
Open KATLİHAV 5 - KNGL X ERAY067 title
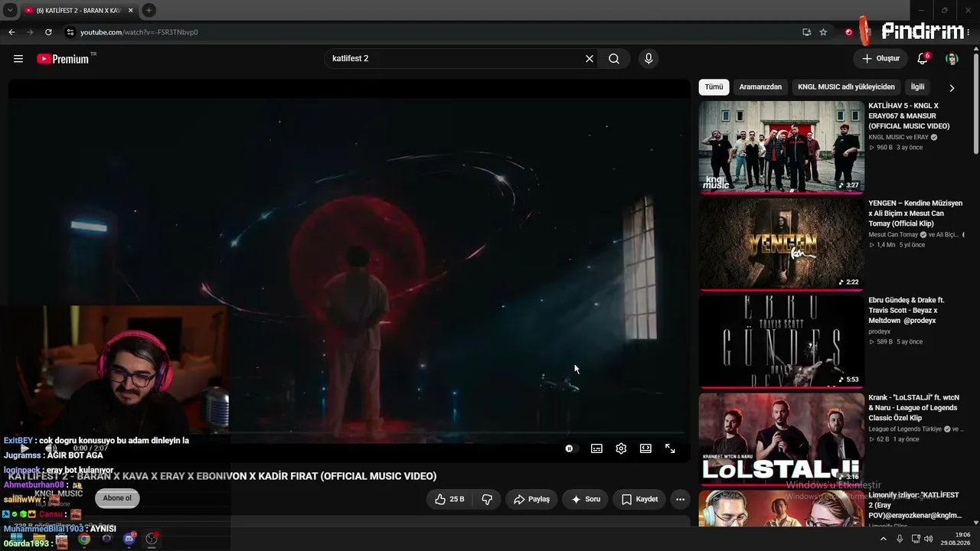[909, 116]
